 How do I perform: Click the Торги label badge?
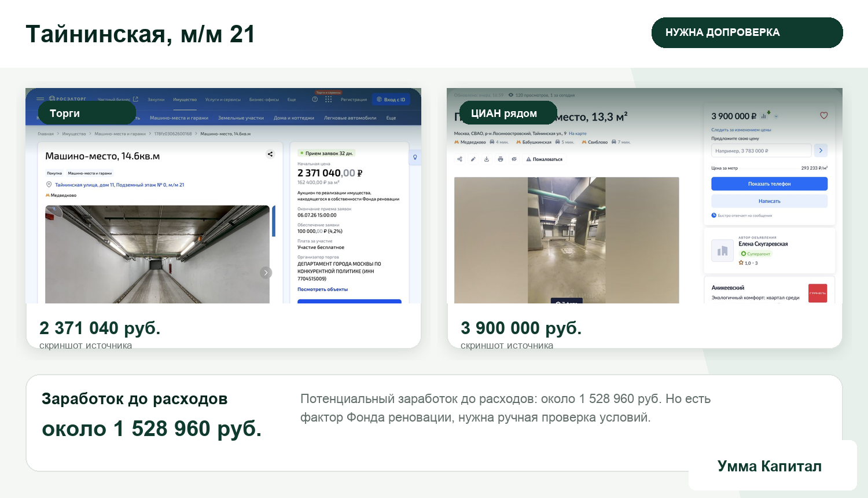pos(87,113)
